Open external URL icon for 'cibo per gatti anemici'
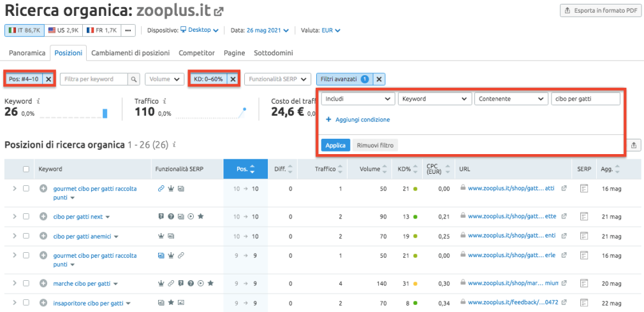 coord(564,236)
